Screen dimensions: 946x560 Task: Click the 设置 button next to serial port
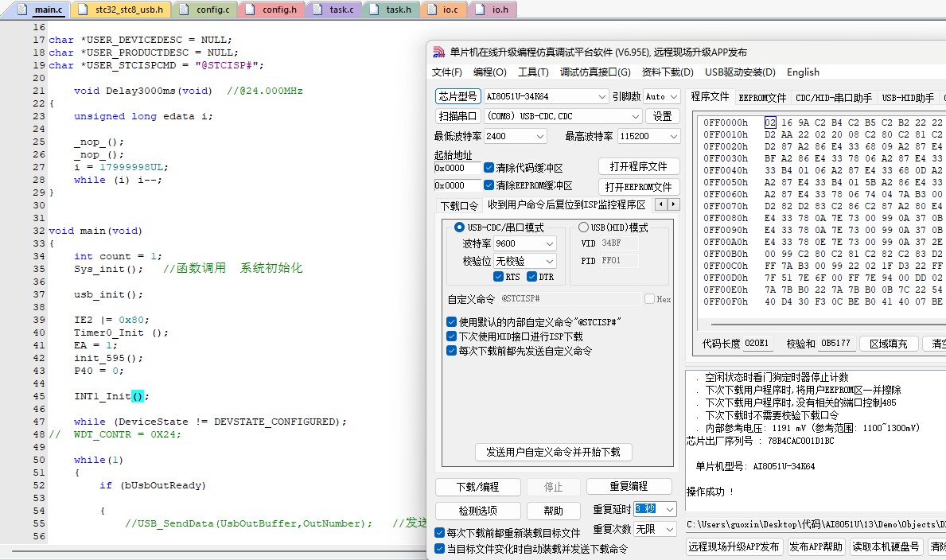click(662, 116)
